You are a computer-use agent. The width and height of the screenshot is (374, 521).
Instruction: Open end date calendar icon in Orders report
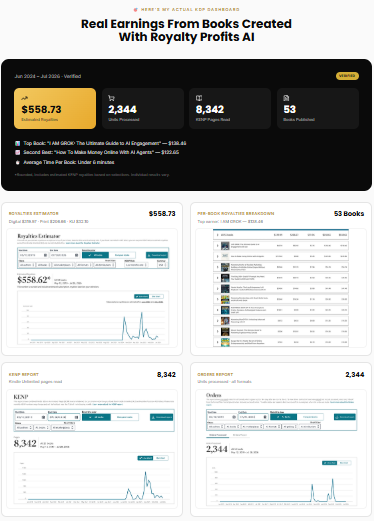point(265,417)
